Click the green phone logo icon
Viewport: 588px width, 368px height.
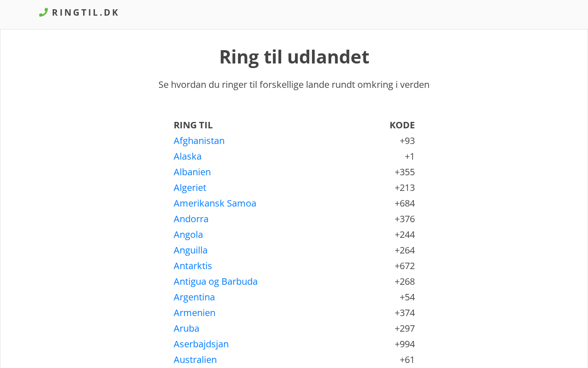point(43,12)
